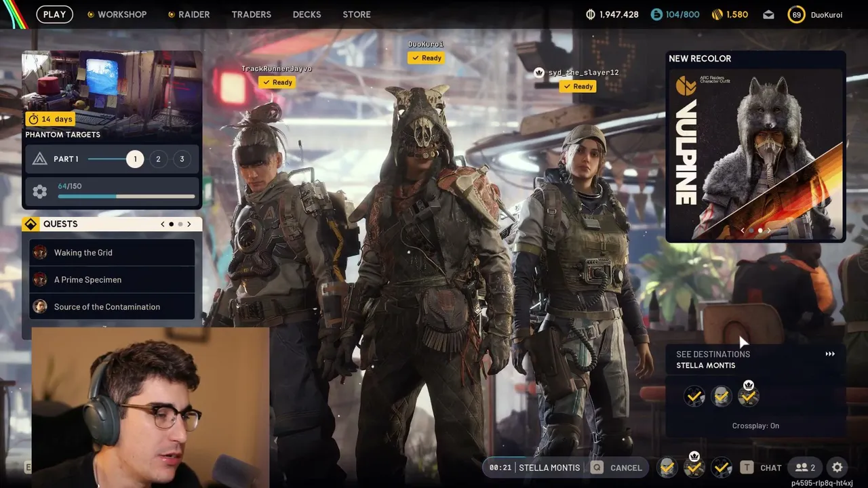
Task: Click the 64/150 progress bar
Action: [126, 197]
